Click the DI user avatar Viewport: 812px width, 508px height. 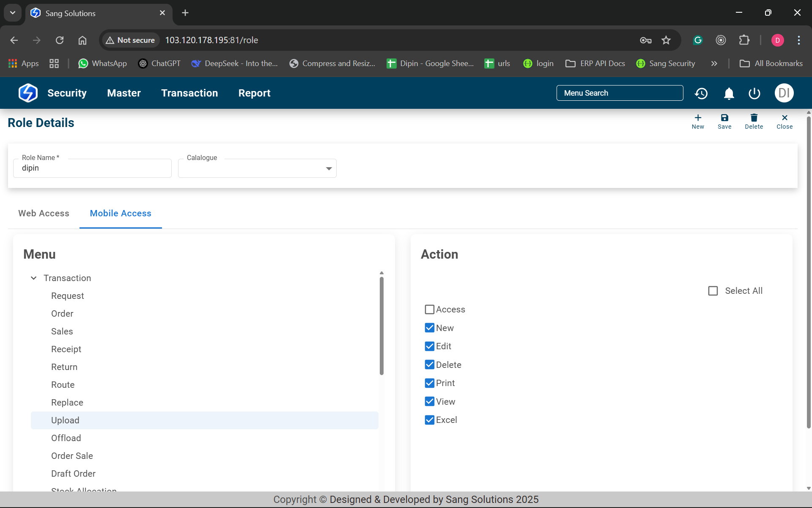(784, 93)
